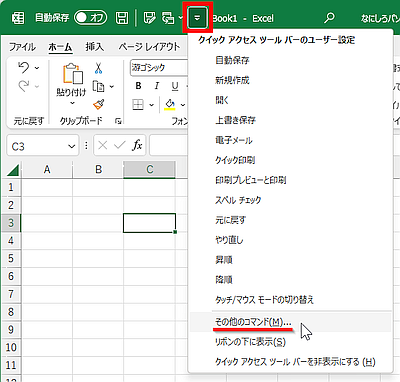Screen dimensions: 400x382
Task: Check 電子メール in the customize menu
Action: coord(290,140)
